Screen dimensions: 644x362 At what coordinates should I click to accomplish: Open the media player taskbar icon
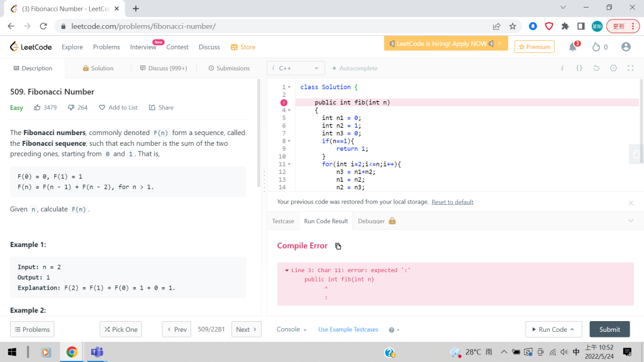[x=45, y=352]
